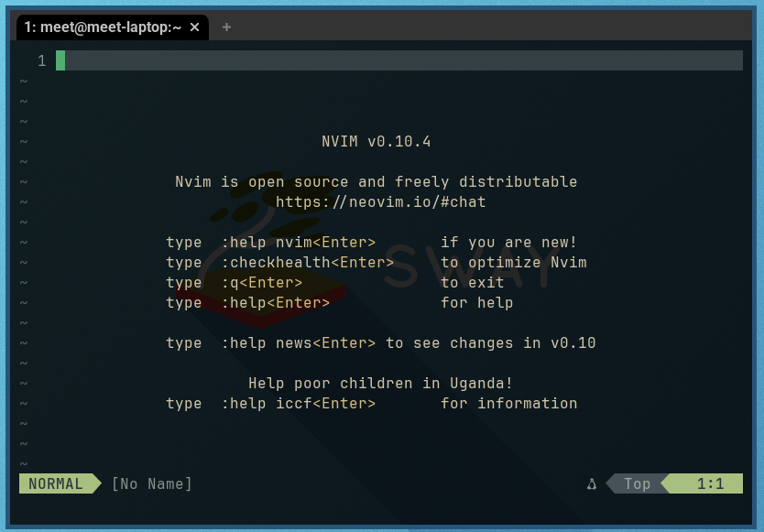Click 'if you are new!' text
Screen dimensions: 764x532
[508, 242]
